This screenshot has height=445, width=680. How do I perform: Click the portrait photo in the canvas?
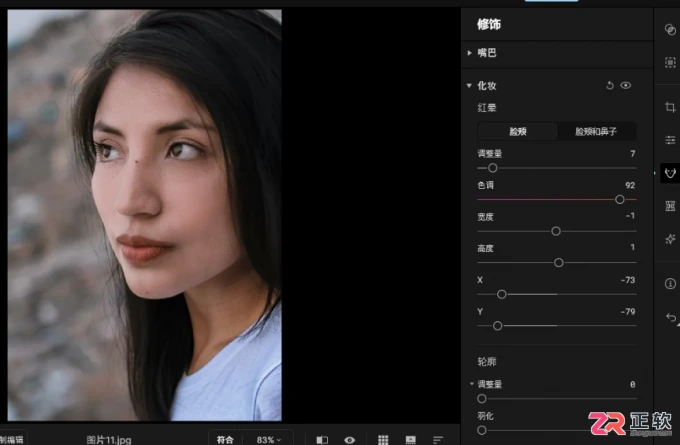(x=144, y=215)
